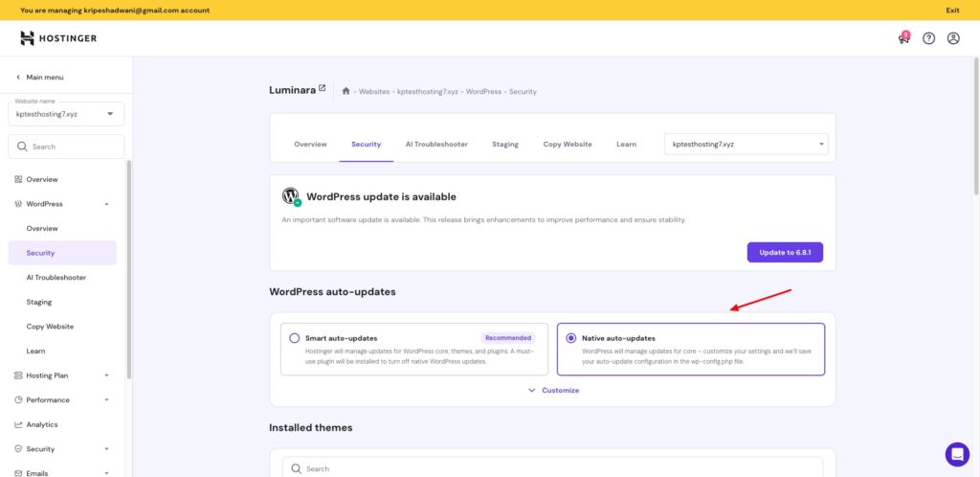This screenshot has height=477, width=980.
Task: Click the sidebar search magnifier icon
Action: [23, 147]
